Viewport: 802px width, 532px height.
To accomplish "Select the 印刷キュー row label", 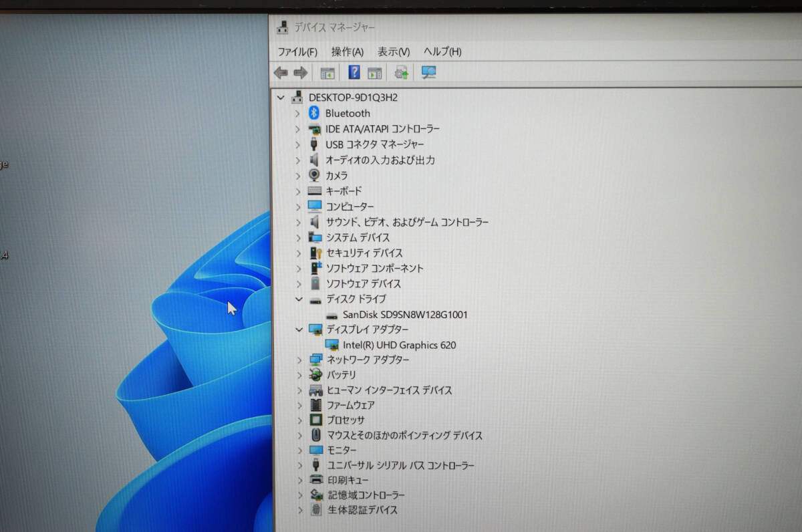I will coord(348,480).
